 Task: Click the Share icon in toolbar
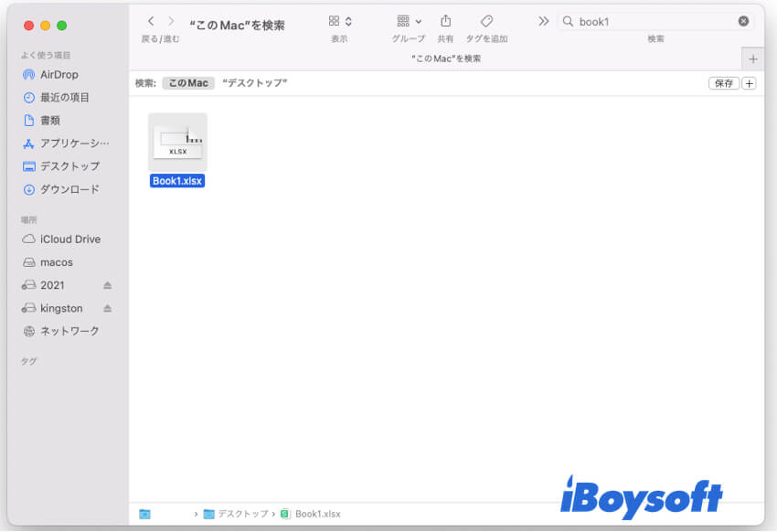[x=445, y=21]
